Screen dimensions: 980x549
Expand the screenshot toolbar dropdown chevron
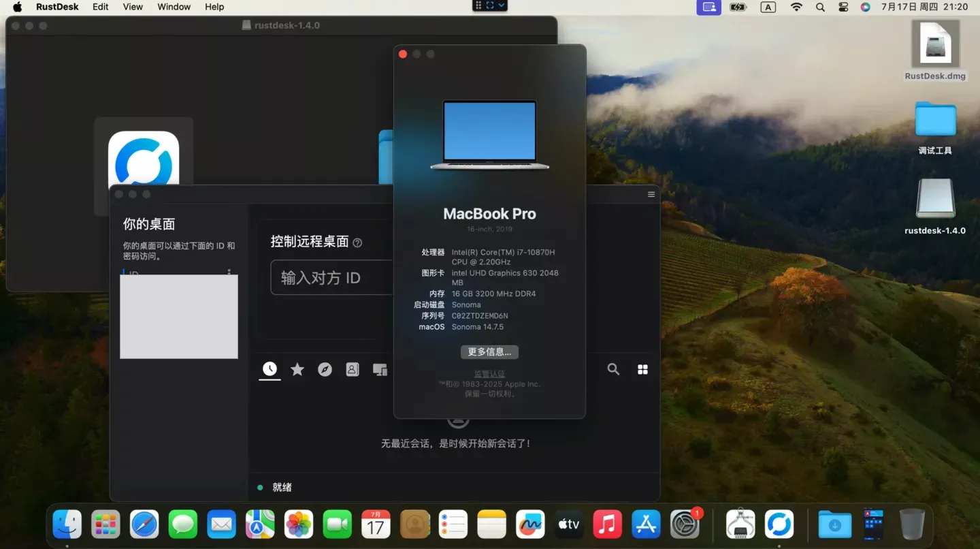tap(502, 5)
